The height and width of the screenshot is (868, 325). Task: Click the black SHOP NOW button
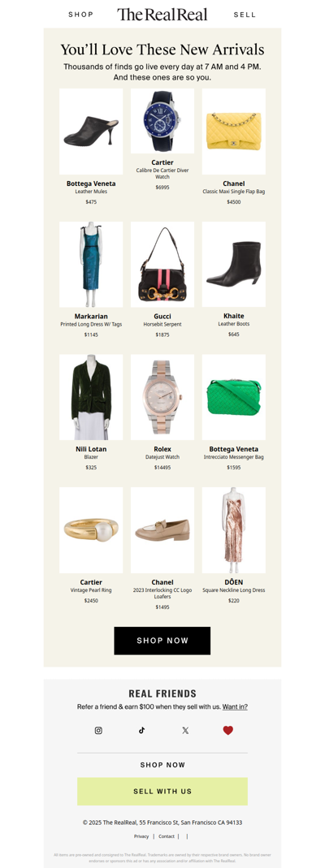coord(162,641)
